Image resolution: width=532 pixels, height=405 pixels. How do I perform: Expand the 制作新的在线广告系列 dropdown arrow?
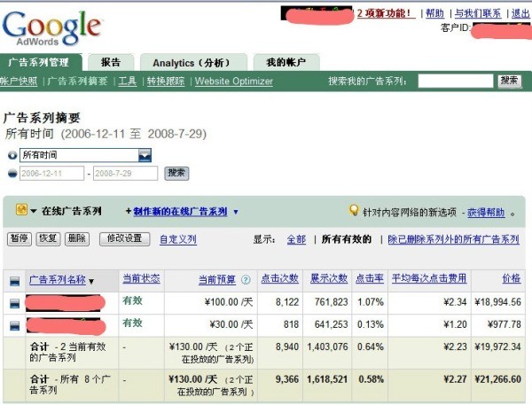click(x=236, y=212)
